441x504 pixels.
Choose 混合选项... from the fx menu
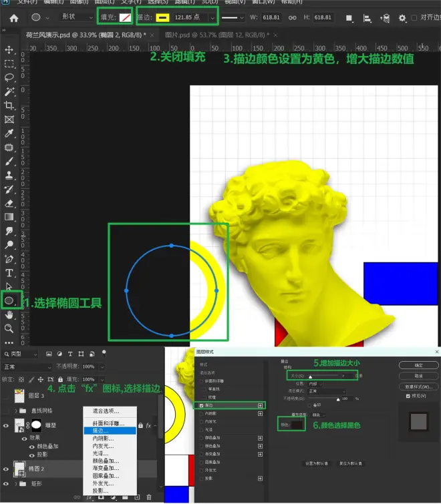(x=110, y=411)
